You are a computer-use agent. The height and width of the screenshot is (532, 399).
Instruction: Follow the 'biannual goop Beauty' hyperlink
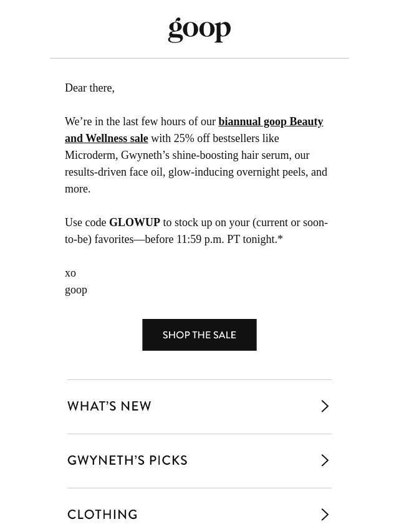(x=271, y=121)
